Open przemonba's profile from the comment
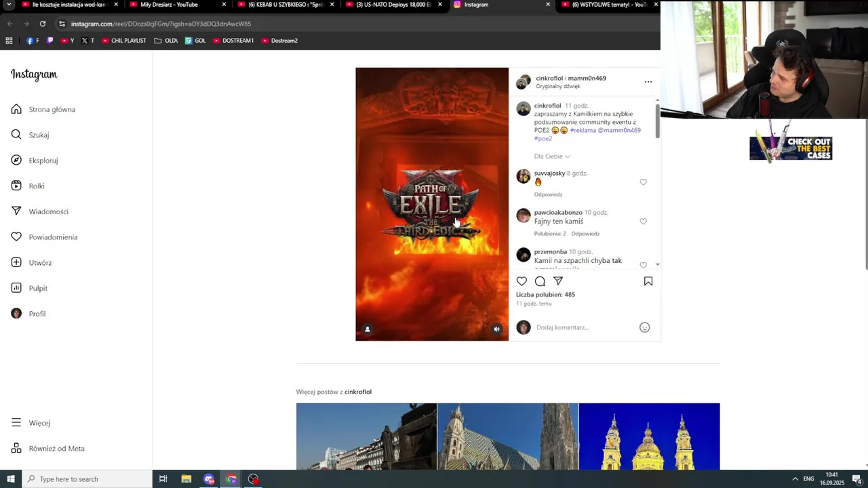The height and width of the screenshot is (488, 868). click(550, 252)
